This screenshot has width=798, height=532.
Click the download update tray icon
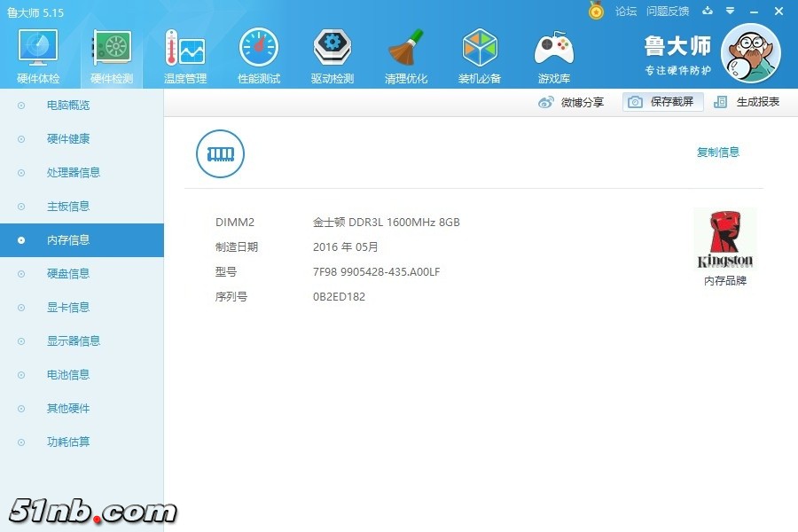point(707,11)
